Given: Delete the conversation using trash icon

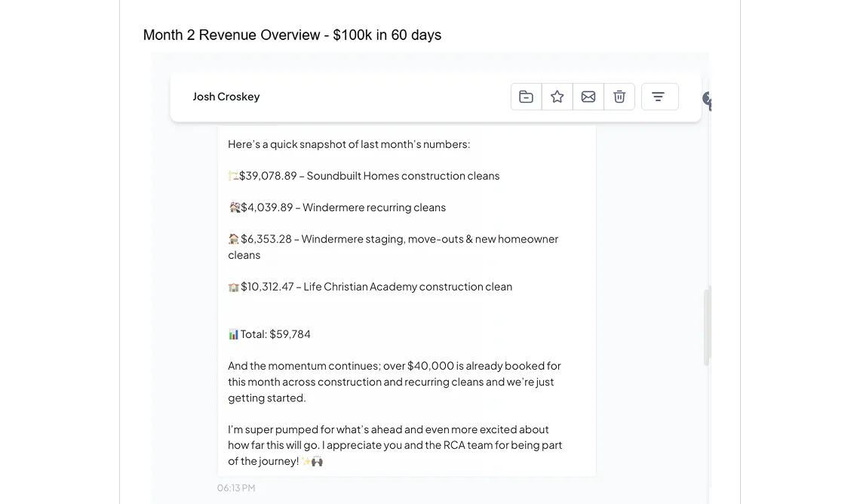Looking at the screenshot, I should pos(619,97).
